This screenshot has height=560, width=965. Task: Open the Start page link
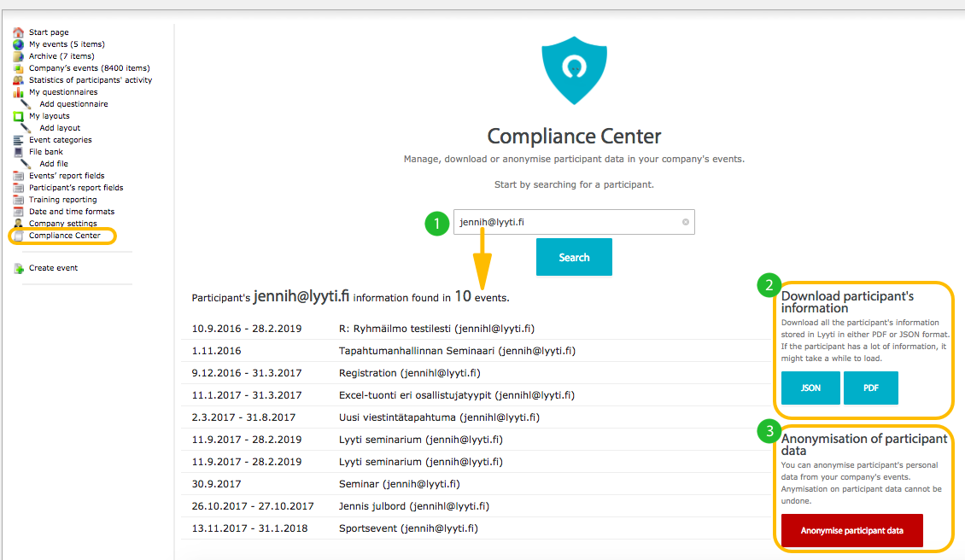[49, 32]
